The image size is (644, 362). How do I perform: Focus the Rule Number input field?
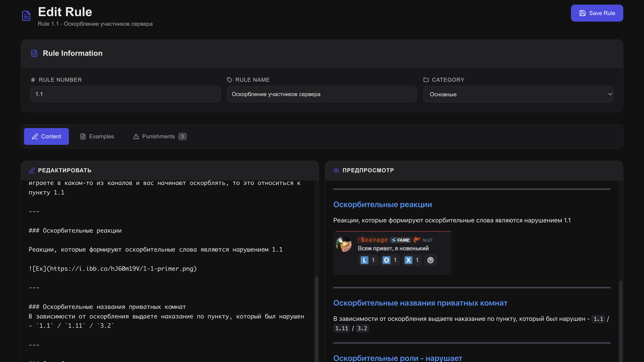[x=125, y=94]
